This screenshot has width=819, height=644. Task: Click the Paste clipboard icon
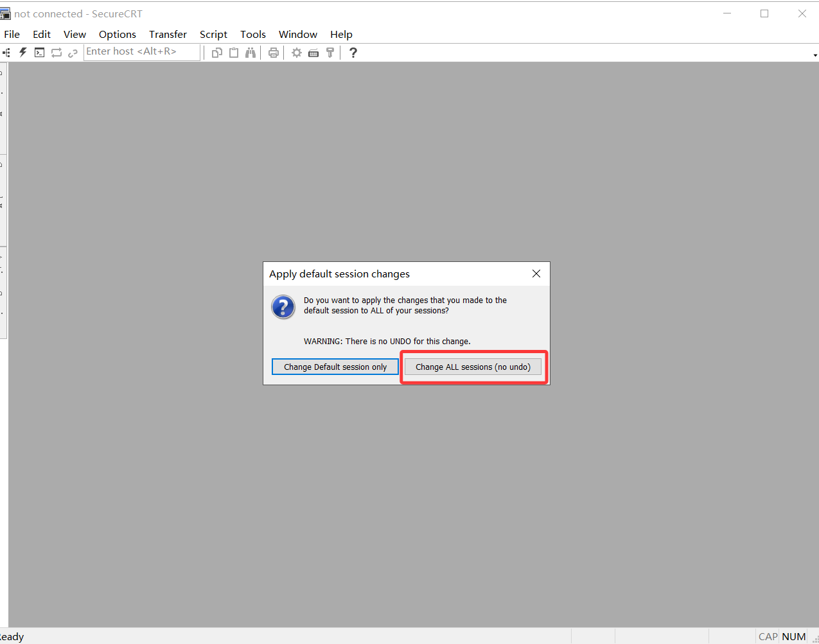pyautogui.click(x=234, y=53)
